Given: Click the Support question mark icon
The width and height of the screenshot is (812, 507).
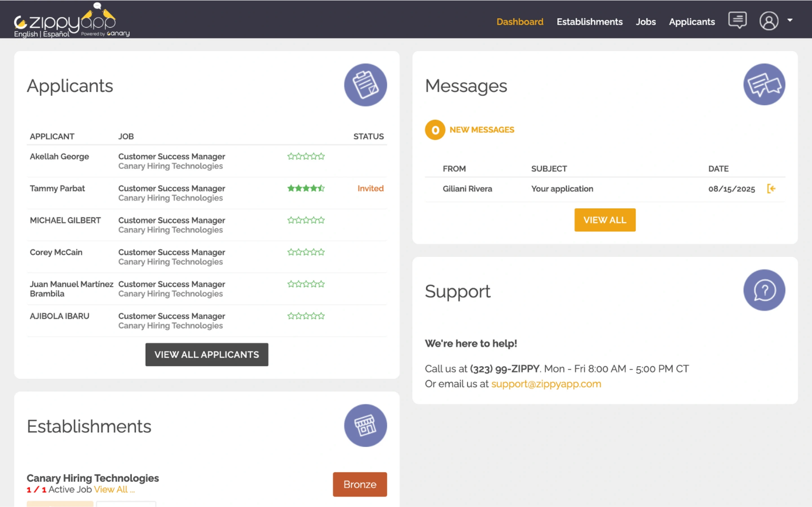Looking at the screenshot, I should (x=764, y=290).
